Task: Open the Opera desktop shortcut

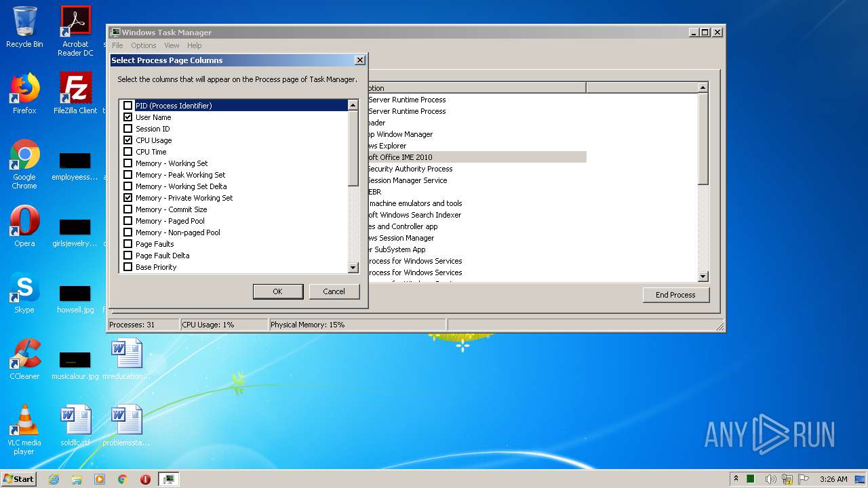Action: (24, 226)
